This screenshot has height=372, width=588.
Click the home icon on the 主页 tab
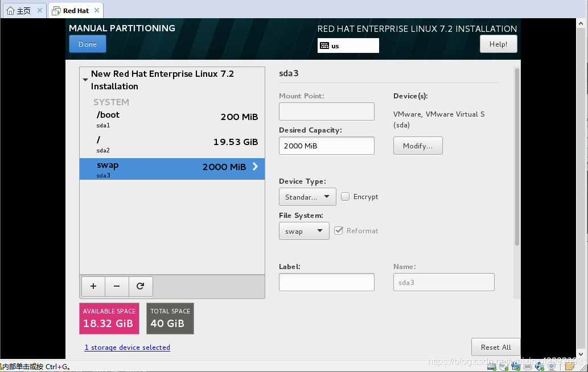(10, 10)
